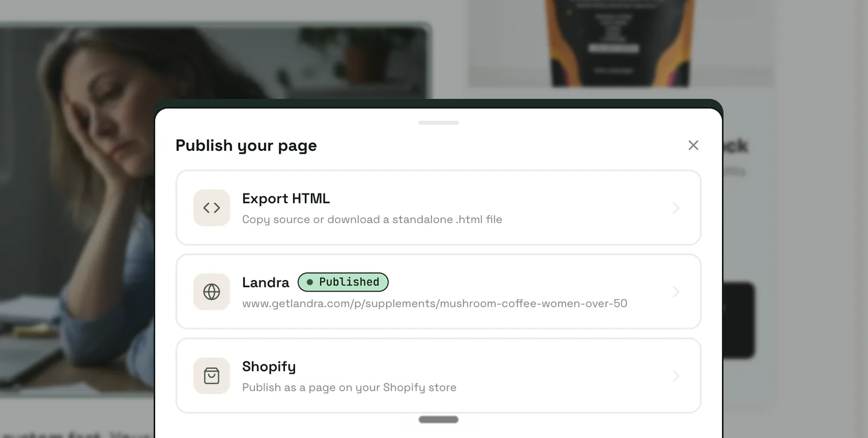868x438 pixels.
Task: Open the Export HTML option title
Action: coord(286,199)
